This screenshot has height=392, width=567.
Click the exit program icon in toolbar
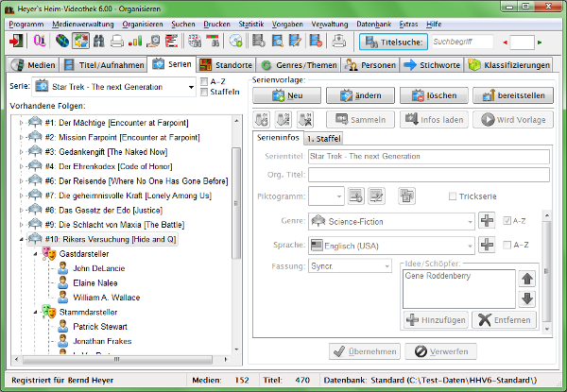[16, 42]
